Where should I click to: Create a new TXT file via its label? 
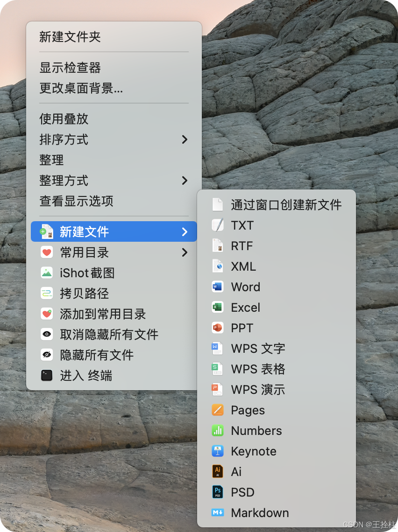tap(242, 225)
